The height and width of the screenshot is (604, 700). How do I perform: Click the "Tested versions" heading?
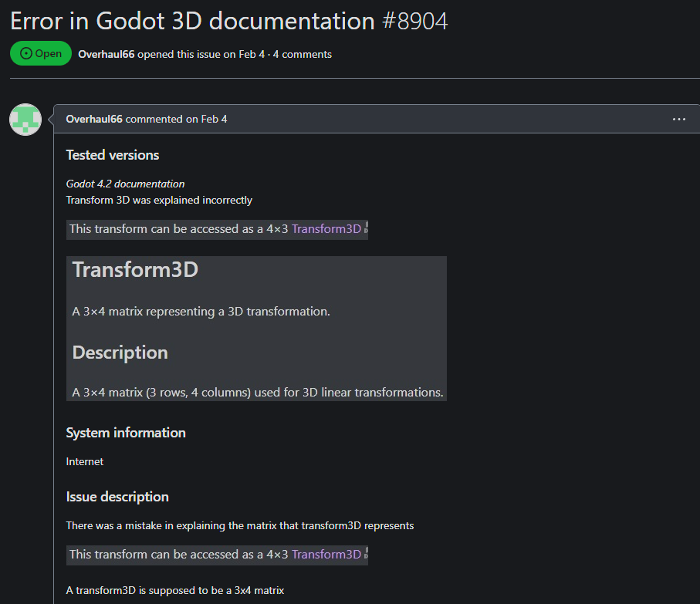(x=113, y=155)
